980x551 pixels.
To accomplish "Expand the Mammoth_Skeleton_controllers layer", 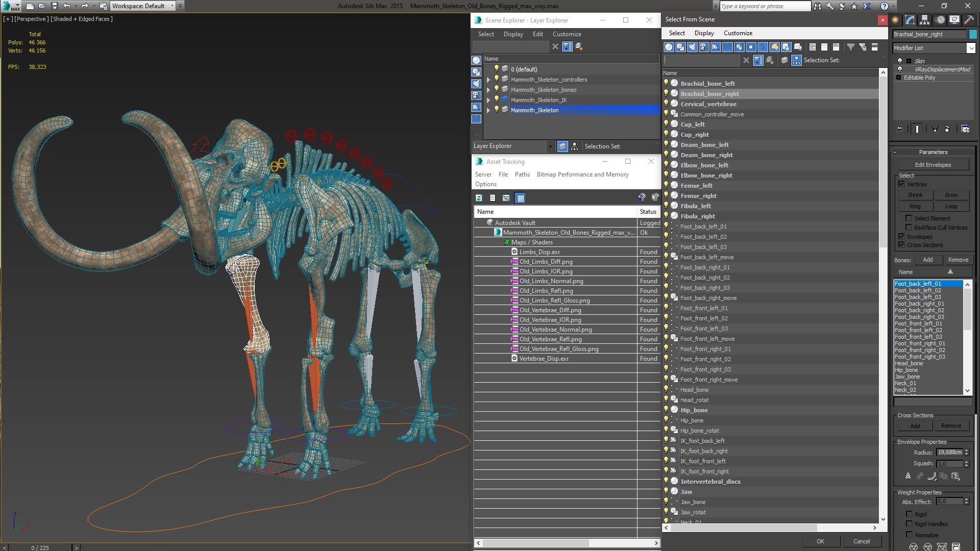I will pos(488,80).
